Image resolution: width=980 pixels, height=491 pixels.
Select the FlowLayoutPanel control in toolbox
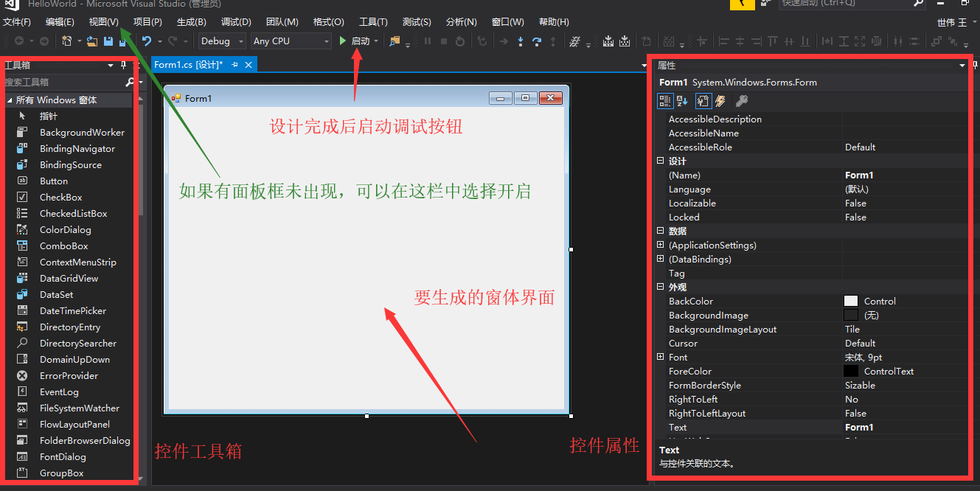[x=74, y=424]
